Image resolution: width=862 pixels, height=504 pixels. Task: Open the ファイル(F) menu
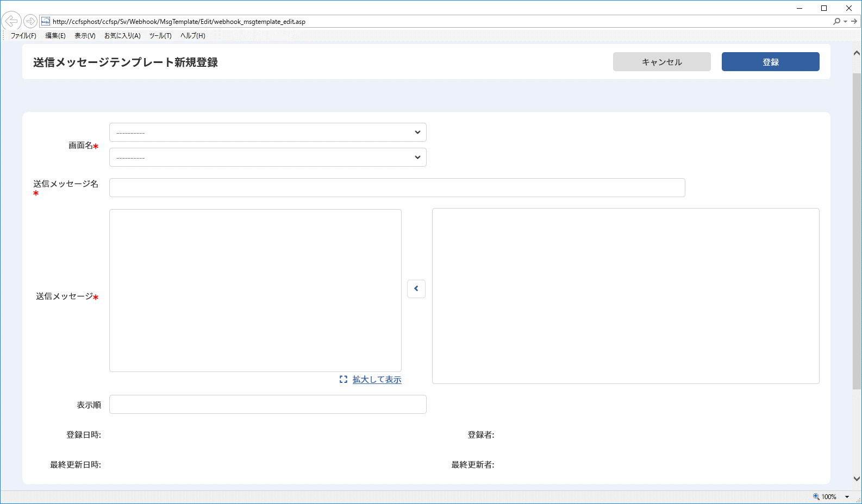[x=23, y=36]
